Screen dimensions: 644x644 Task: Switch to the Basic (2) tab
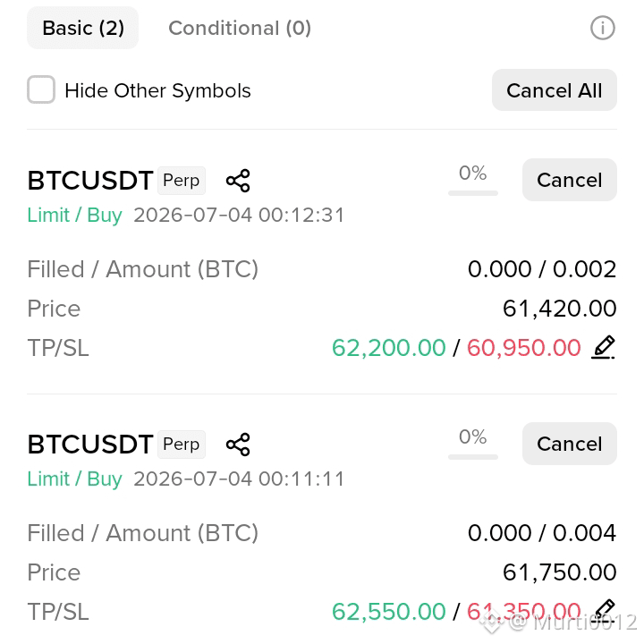(x=82, y=28)
